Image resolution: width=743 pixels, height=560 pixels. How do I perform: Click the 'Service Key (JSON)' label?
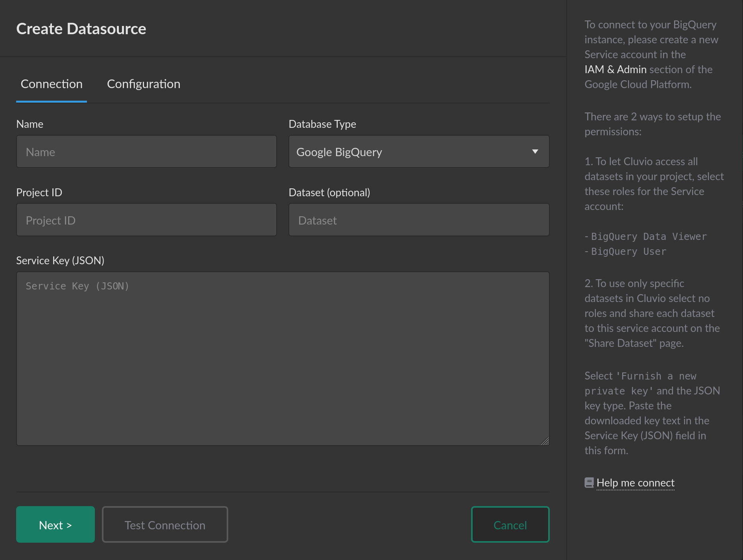click(x=60, y=260)
